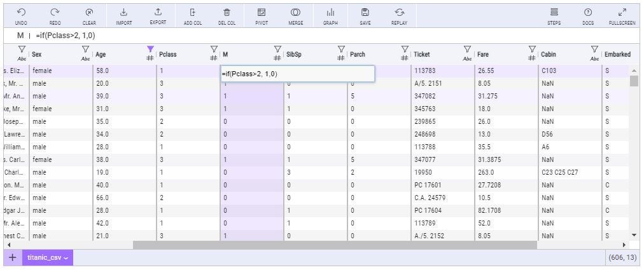Click the Abc type icon of Cabin column
The height and width of the screenshot is (270, 644).
coord(595,59)
